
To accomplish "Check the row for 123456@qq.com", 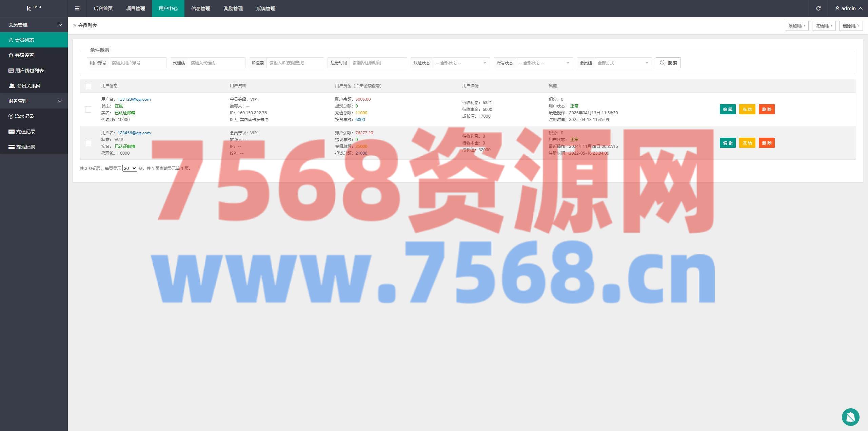I will [88, 143].
